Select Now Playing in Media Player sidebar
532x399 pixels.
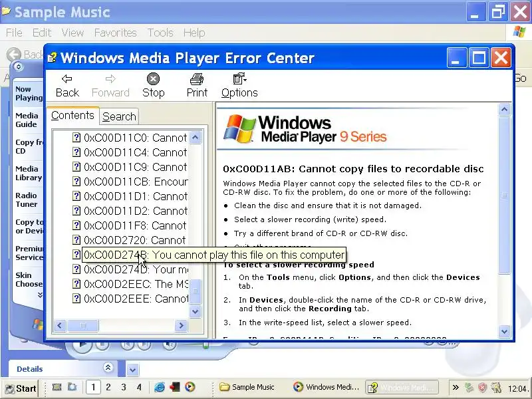click(x=29, y=93)
